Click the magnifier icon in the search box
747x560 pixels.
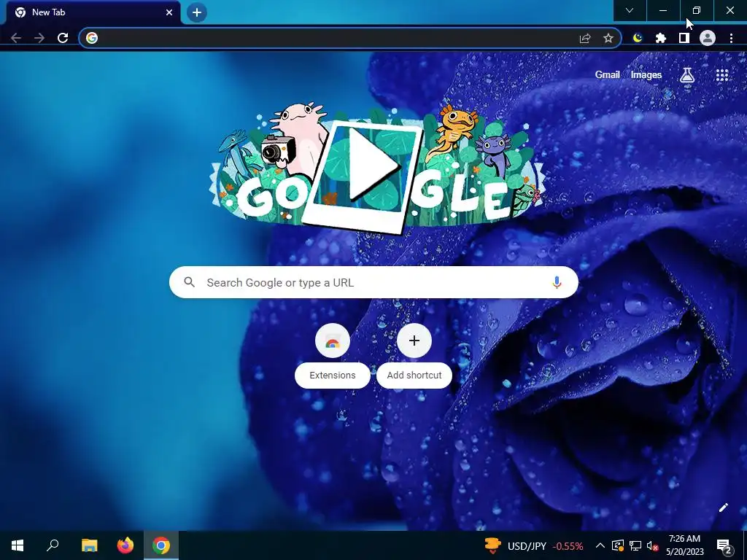(189, 282)
